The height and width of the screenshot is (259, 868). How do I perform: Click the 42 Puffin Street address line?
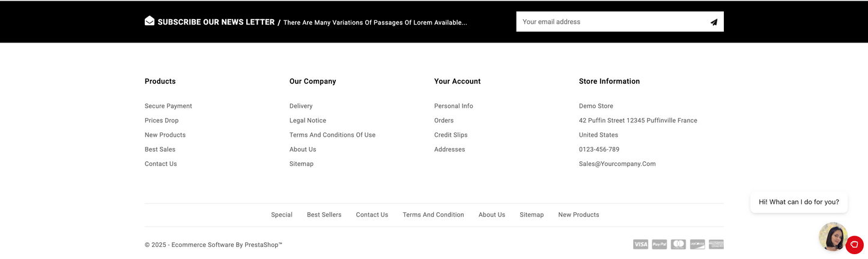(638, 121)
